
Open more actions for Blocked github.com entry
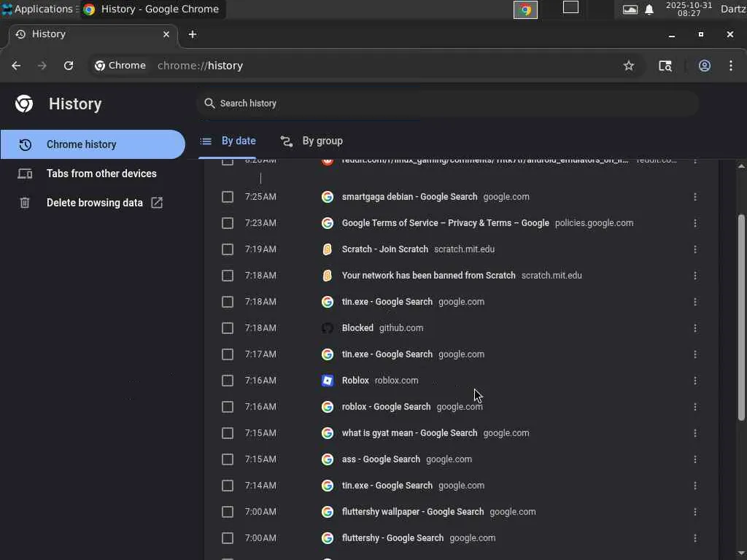coord(695,328)
